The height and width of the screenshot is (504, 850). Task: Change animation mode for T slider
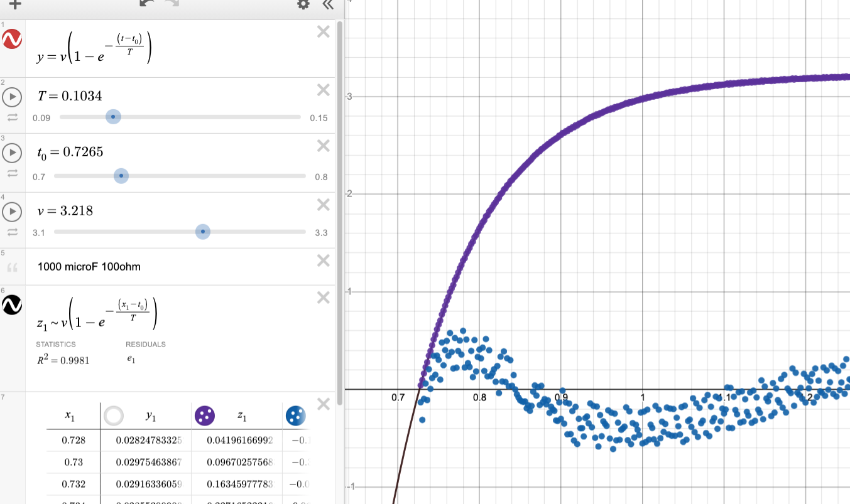(12, 117)
